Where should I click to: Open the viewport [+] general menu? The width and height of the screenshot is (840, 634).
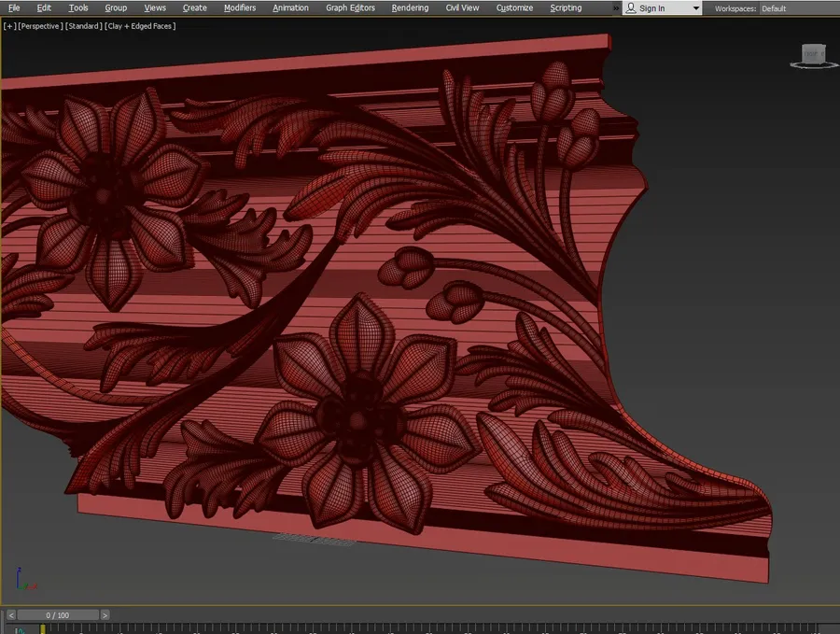9,26
